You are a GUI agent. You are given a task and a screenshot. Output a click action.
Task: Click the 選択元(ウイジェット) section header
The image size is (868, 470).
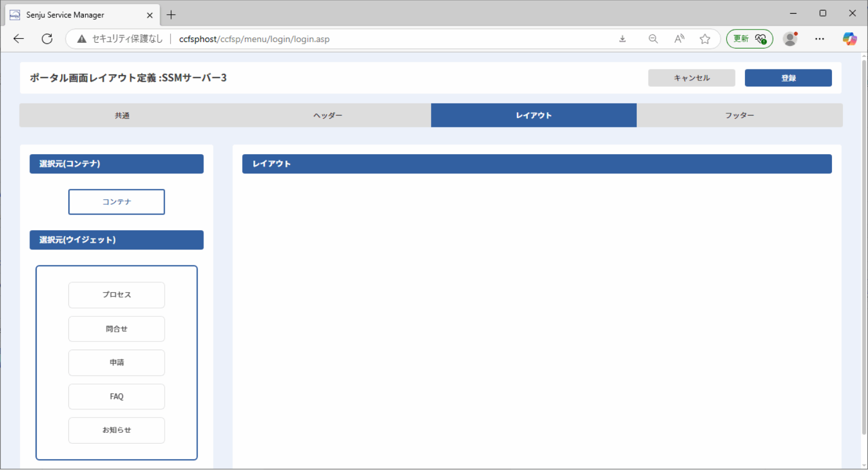[x=116, y=240]
